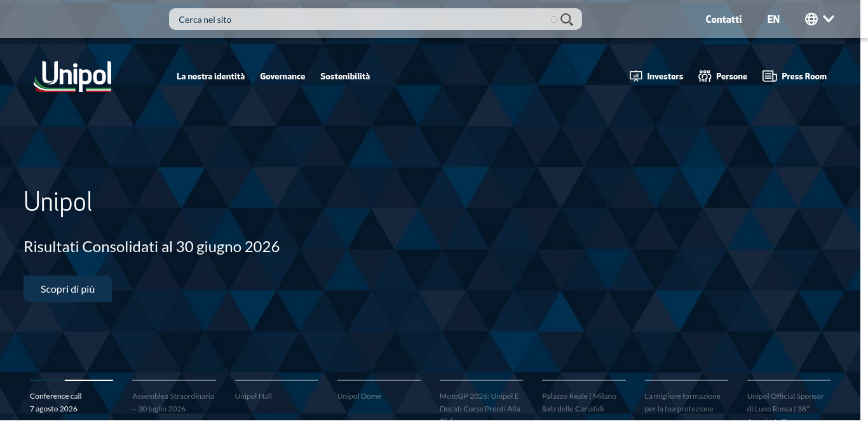This screenshot has height=433, width=868.
Task: Click the Unipol logo in header
Action: point(73,77)
